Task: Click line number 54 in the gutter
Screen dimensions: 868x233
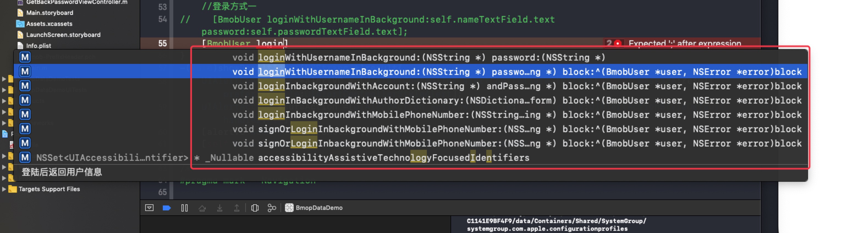Action: click(x=163, y=19)
